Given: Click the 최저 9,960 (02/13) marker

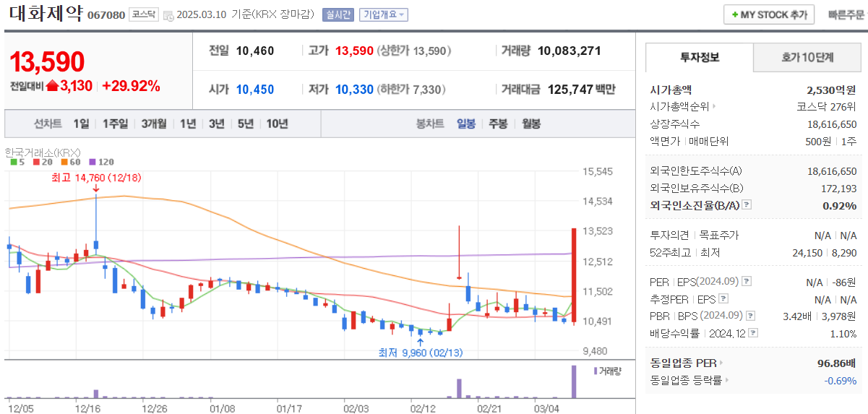Looking at the screenshot, I should pos(420,353).
